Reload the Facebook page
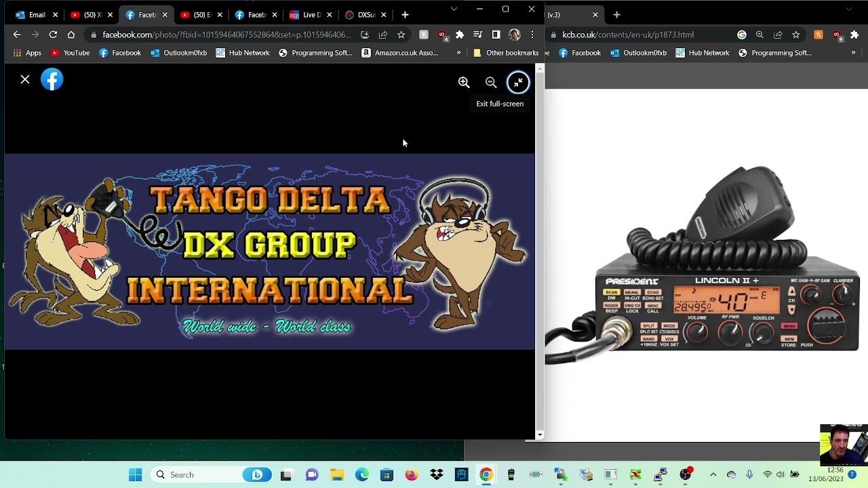This screenshot has height=488, width=868. point(53,35)
